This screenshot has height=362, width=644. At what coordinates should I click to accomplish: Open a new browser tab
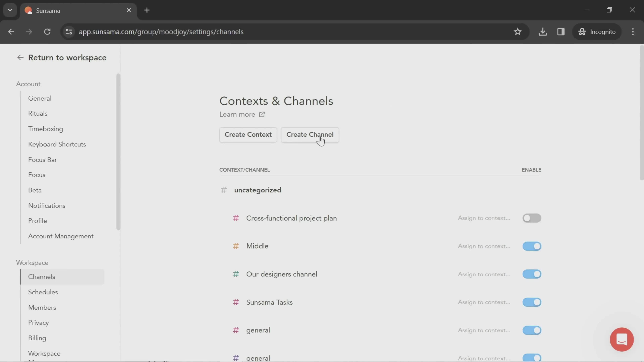click(147, 10)
